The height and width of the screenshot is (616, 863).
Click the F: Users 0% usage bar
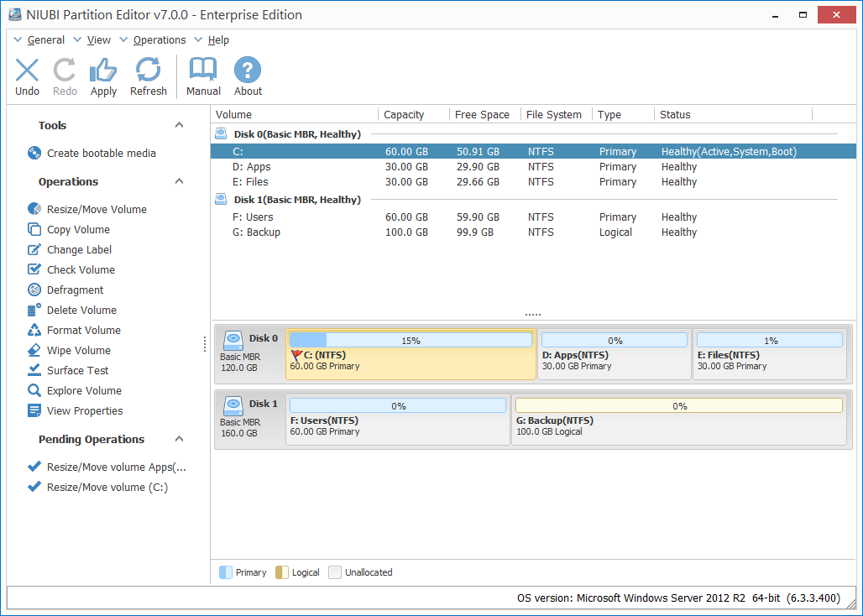397,406
